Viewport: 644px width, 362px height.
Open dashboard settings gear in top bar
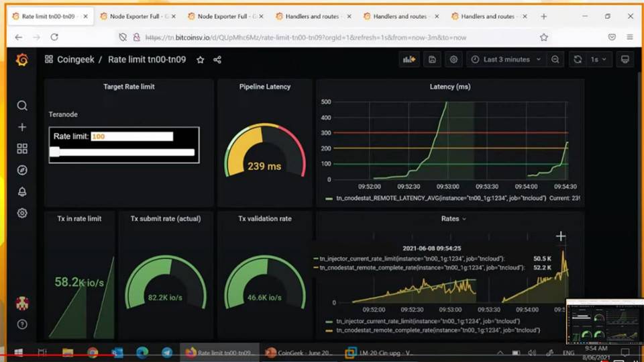point(453,60)
